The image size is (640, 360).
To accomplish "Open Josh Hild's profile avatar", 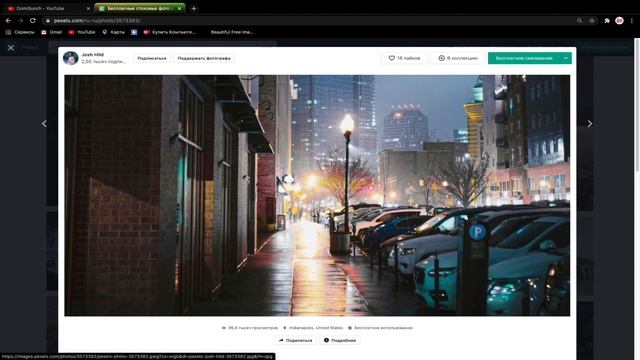I will pos(71,58).
